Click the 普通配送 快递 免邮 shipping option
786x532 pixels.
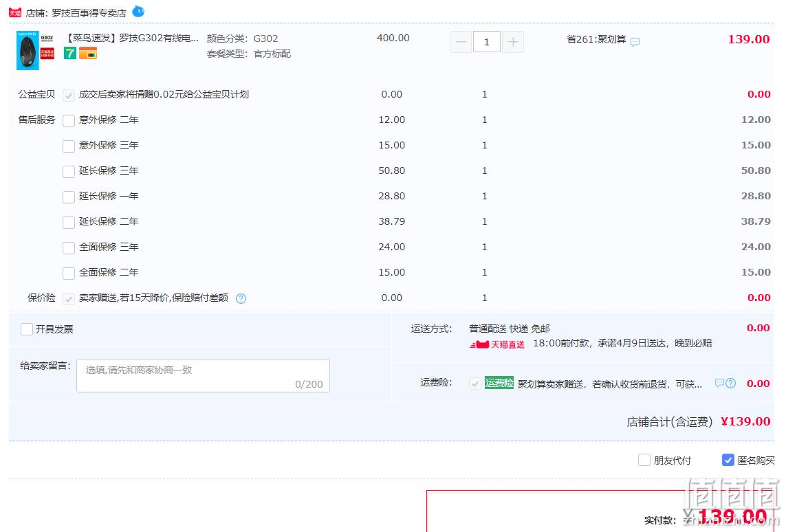click(x=510, y=329)
